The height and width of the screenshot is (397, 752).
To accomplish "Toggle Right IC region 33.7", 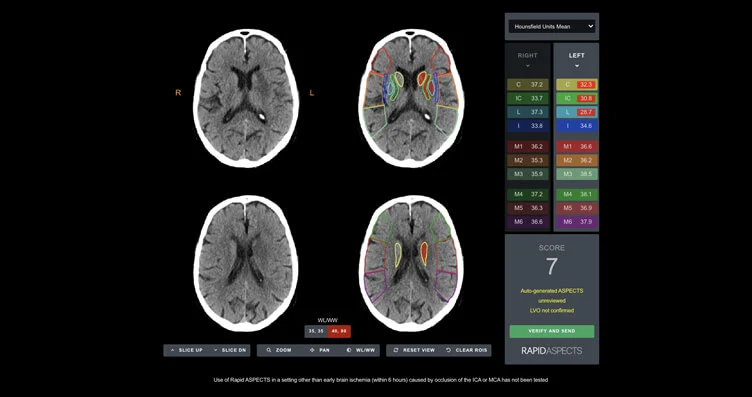I will coord(528,99).
